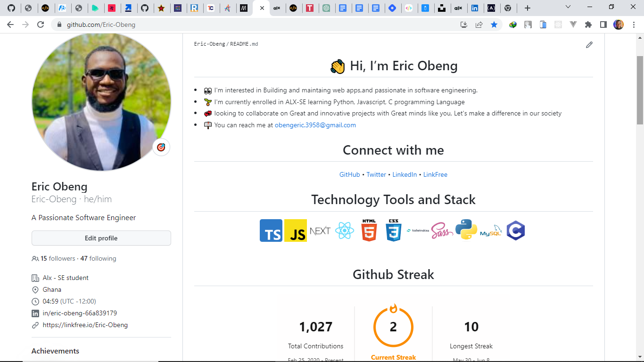
Task: Click the JavaScript icon under Technology Tools
Action: point(296,230)
